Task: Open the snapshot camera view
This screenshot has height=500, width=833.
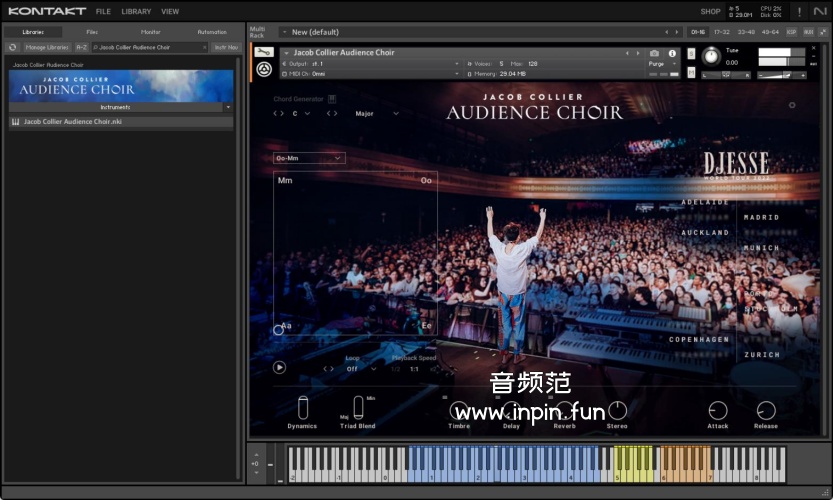Action: [654, 53]
